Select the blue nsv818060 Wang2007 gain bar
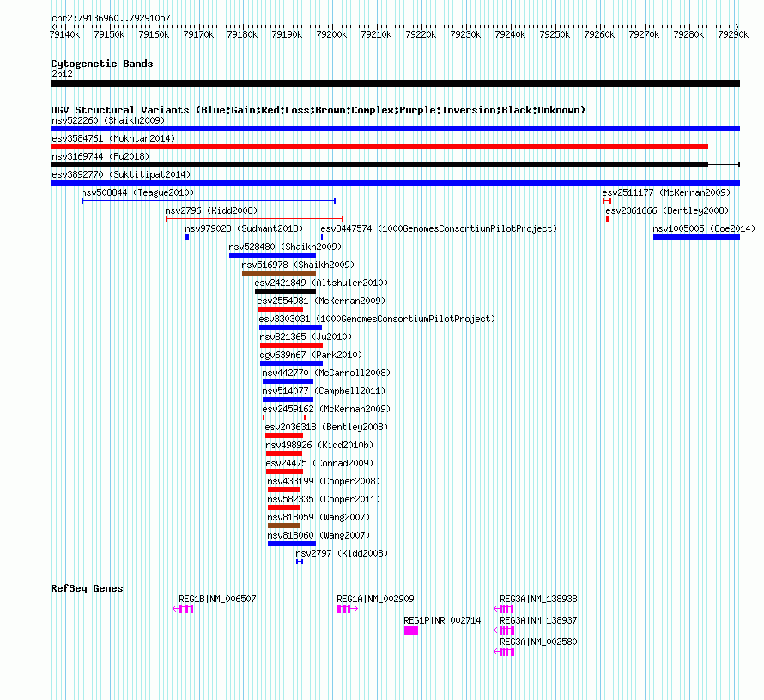 292,544
